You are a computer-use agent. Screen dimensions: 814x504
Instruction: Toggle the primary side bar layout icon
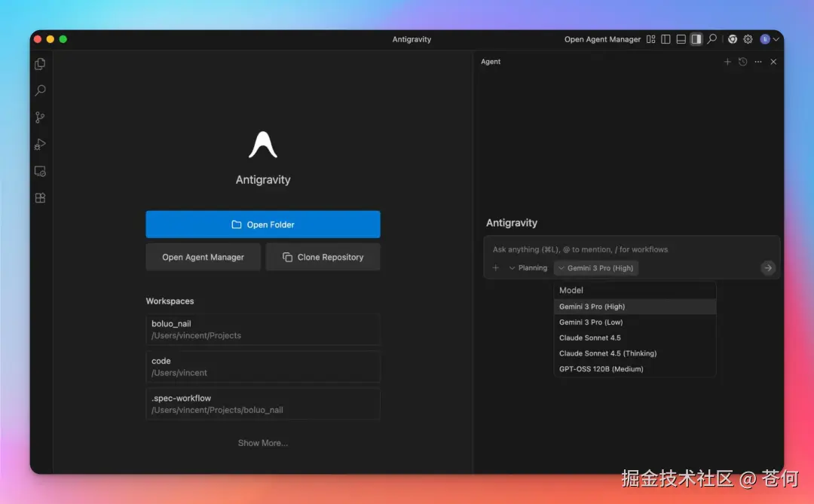pyautogui.click(x=666, y=39)
